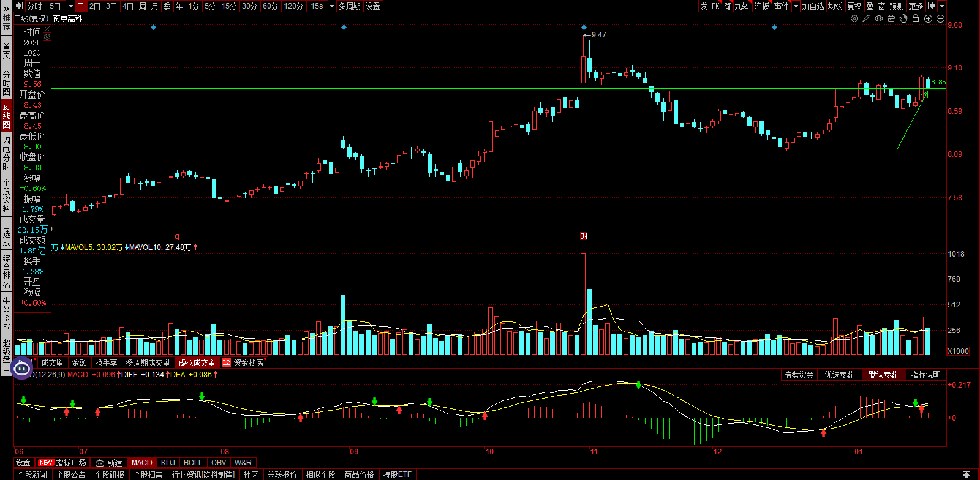Viewport: 980px width, 480px height.
Task: Open 指标广场 indicator plaza
Action: click(63, 463)
